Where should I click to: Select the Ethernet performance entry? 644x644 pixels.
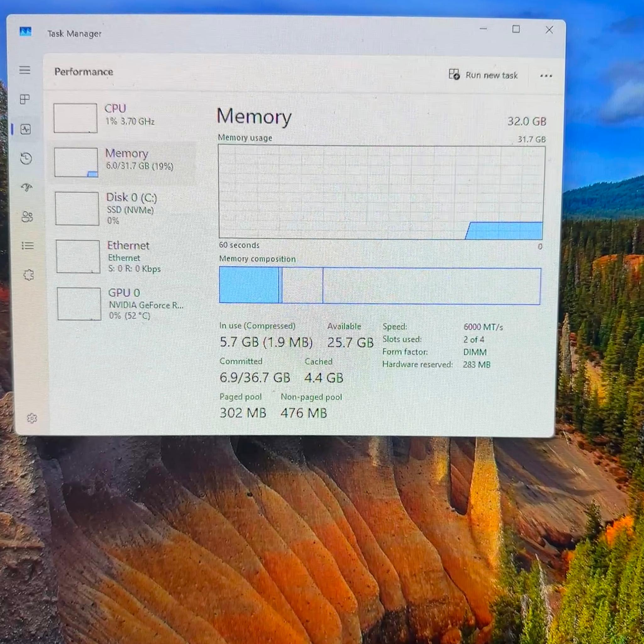[x=125, y=257]
